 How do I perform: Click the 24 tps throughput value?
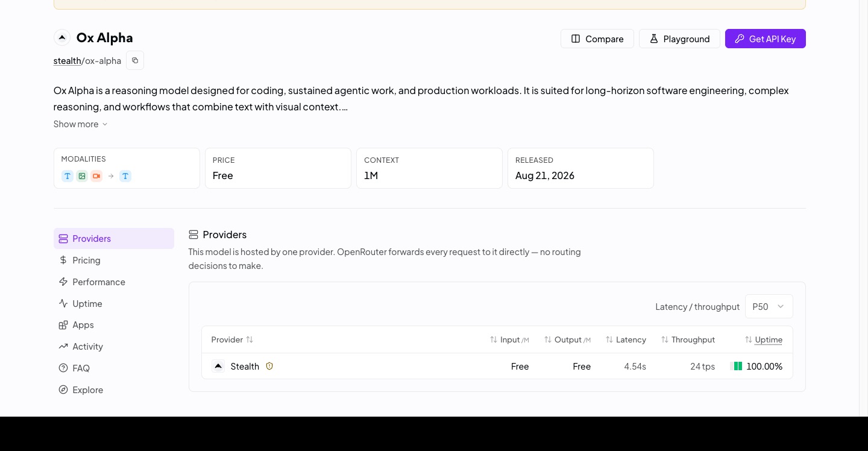point(702,366)
